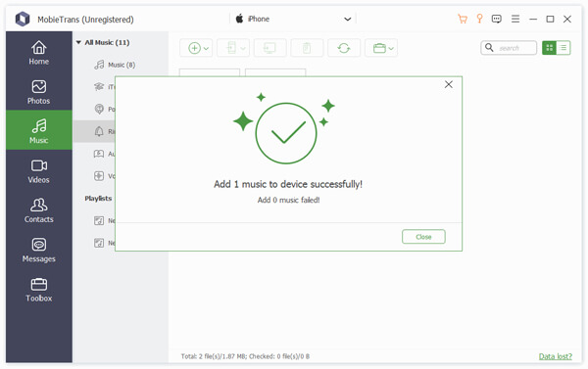Viewport: 588px width, 369px height.
Task: Click the Refresh toolbar icon
Action: coord(344,48)
